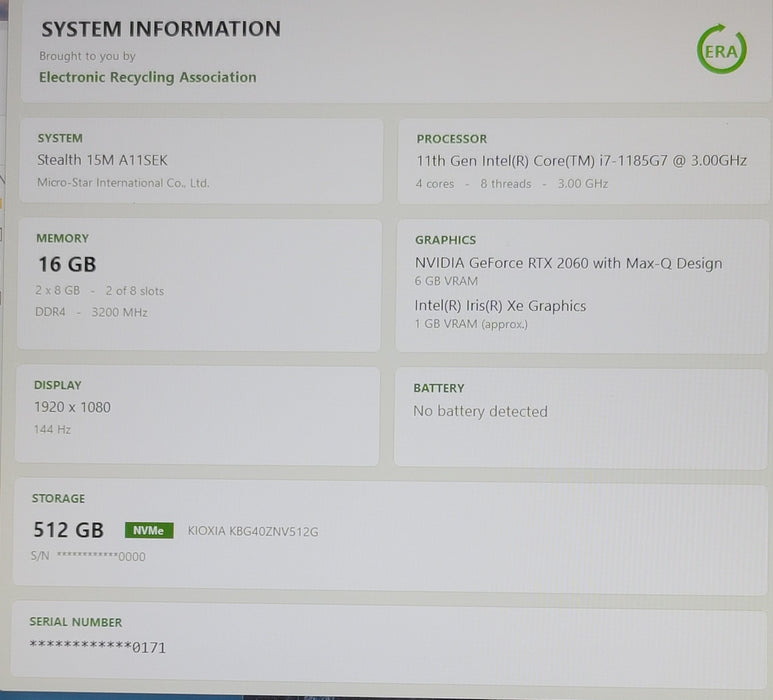Click the MEMORY card heading

click(63, 238)
